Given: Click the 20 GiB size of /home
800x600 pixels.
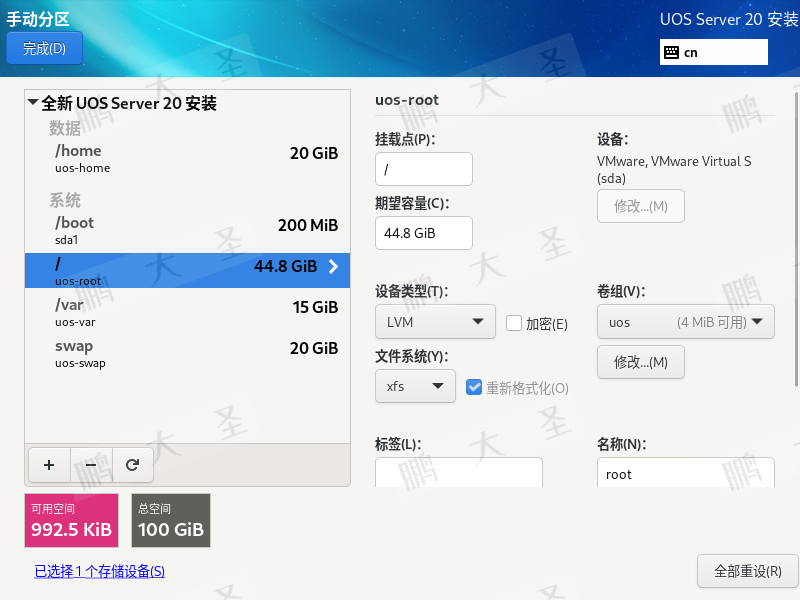Looking at the screenshot, I should 314,153.
